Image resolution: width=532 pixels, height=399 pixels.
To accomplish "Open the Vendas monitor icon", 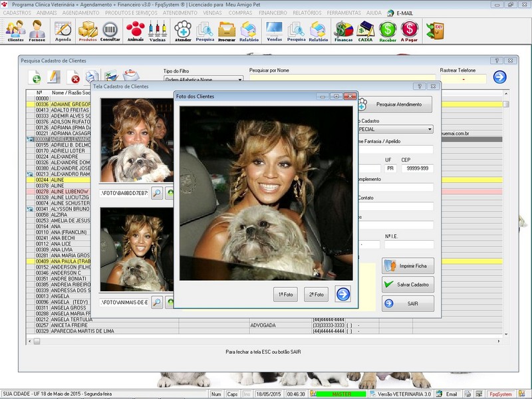I will point(275,31).
